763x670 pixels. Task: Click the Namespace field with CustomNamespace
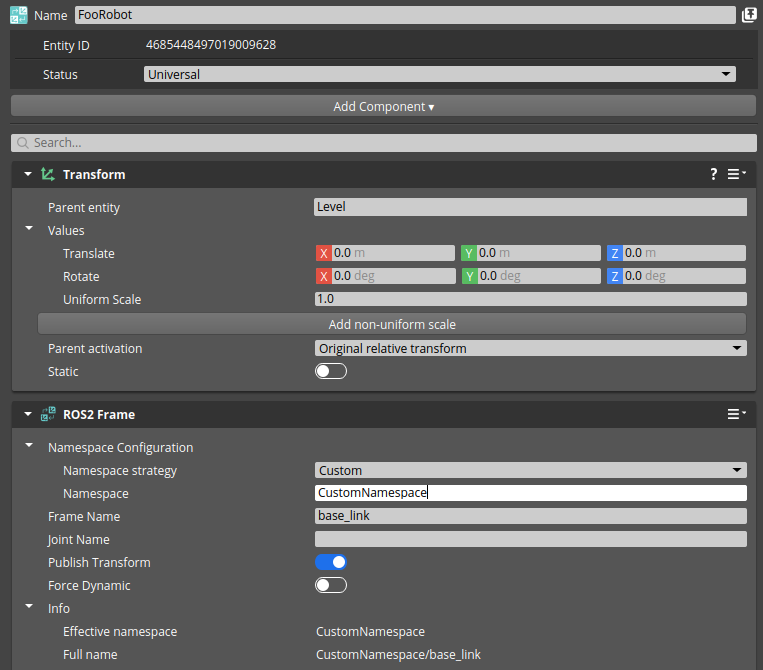tap(530, 493)
